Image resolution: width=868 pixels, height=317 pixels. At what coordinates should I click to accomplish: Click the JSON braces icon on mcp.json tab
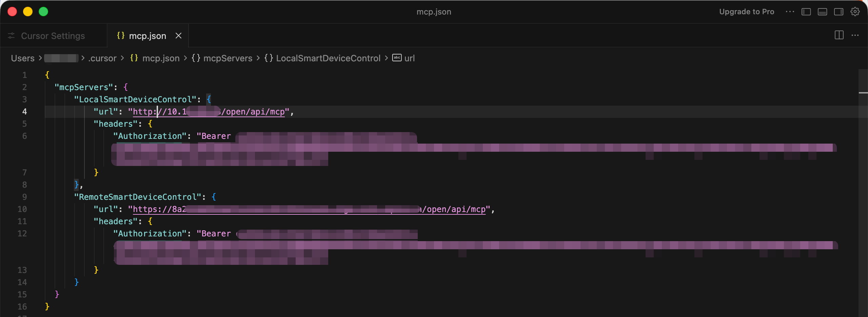(x=120, y=36)
